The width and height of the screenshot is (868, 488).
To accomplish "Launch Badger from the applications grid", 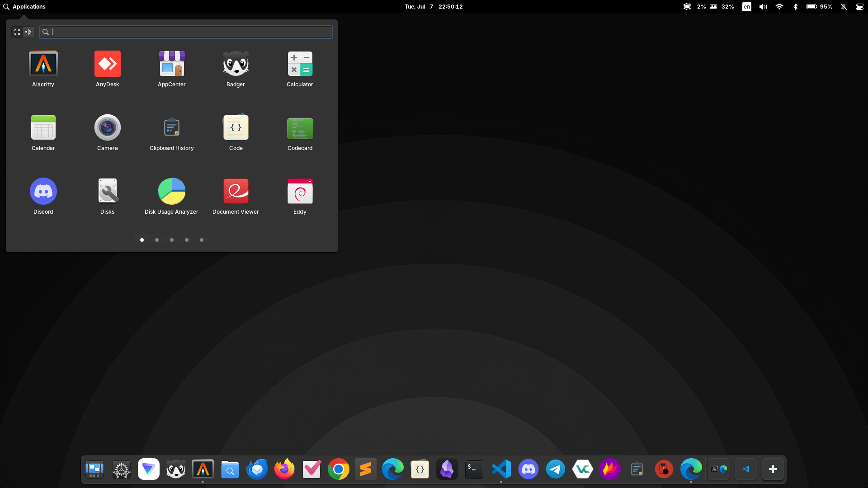I will (x=236, y=69).
